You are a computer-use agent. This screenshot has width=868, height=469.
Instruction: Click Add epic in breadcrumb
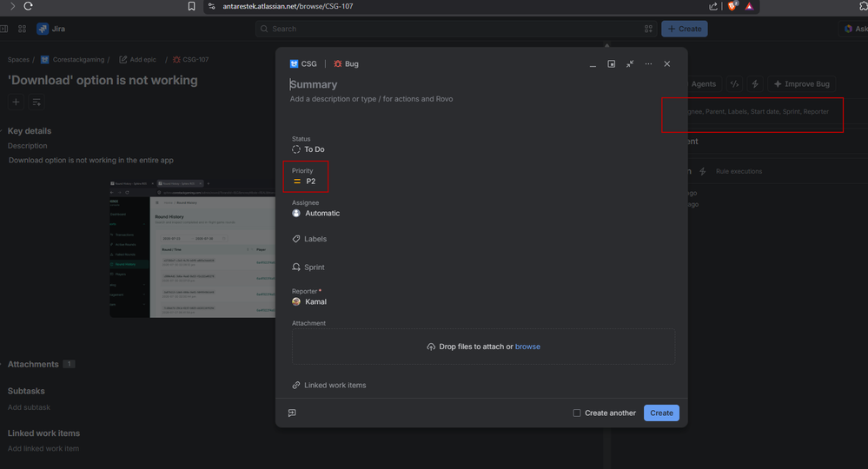138,60
